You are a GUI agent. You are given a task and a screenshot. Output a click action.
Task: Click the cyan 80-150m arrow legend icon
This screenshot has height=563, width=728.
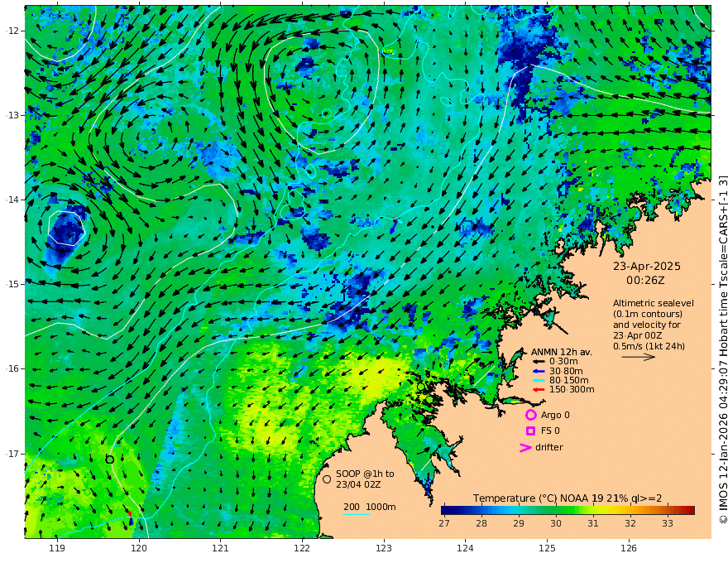click(x=538, y=381)
